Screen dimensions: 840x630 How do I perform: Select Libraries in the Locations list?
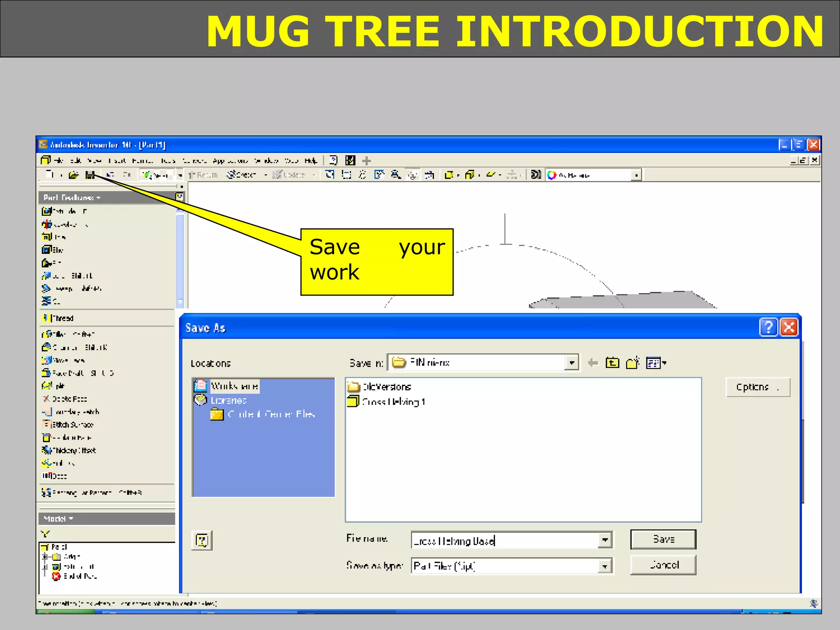pos(228,400)
